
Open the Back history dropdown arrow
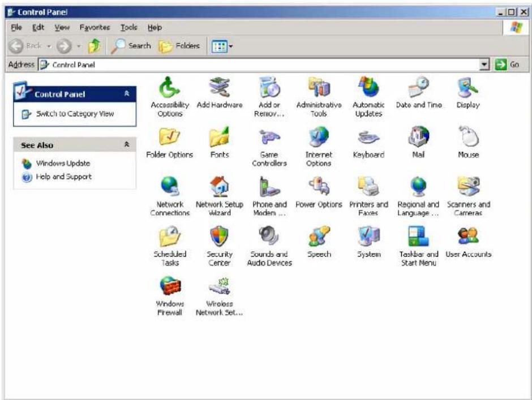click(x=49, y=46)
